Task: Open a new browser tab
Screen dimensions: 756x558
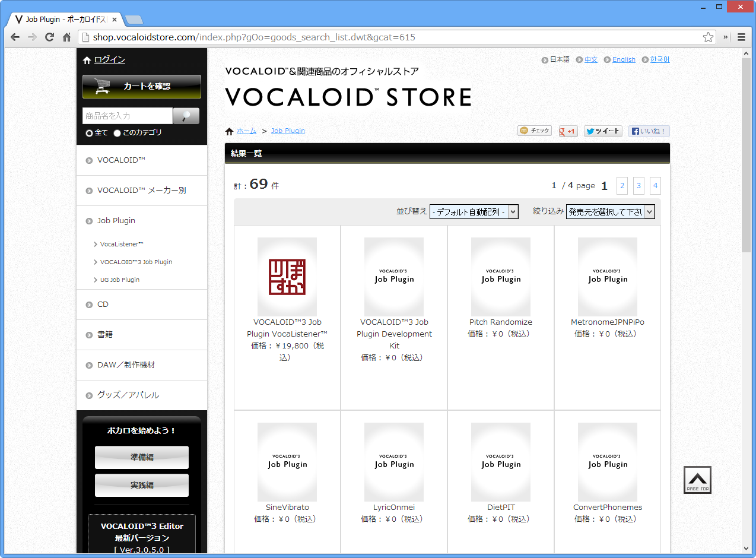Action: click(134, 20)
